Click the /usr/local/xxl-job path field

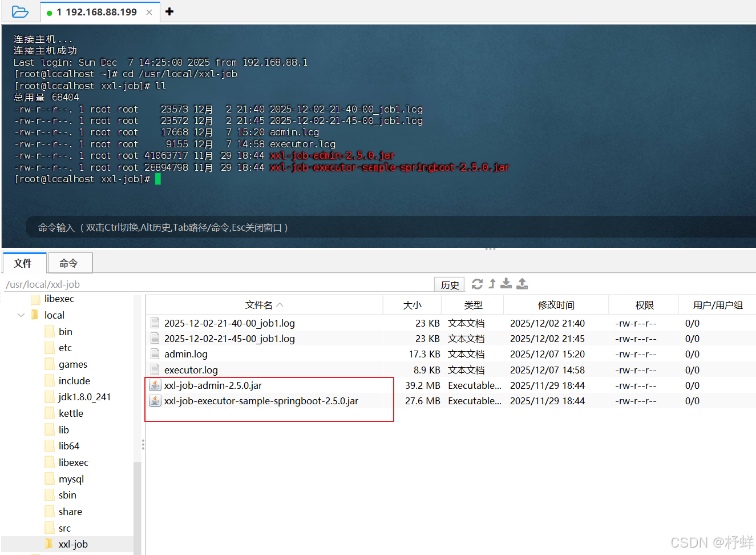coord(218,284)
